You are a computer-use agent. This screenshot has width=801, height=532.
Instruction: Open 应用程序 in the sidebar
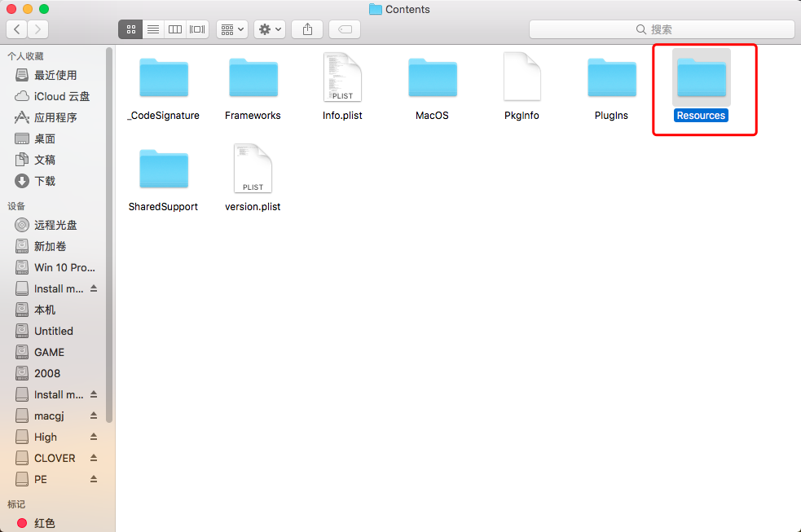click(55, 117)
